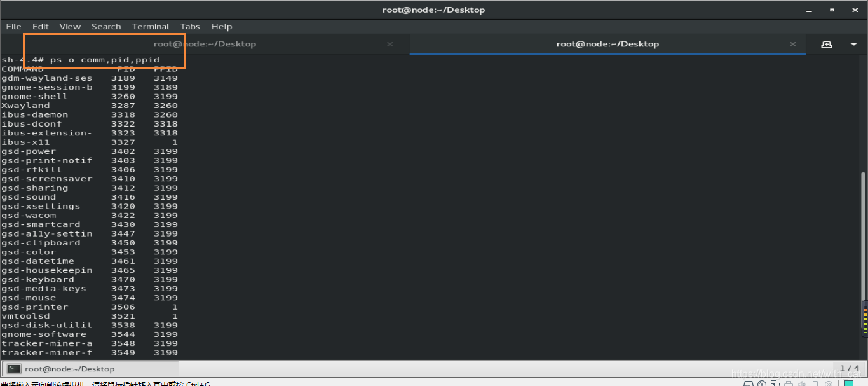Open the View menu
This screenshot has height=386, width=868.
70,26
